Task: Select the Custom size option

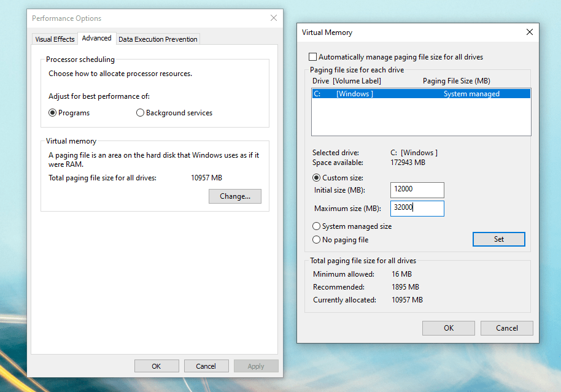Action: point(316,177)
